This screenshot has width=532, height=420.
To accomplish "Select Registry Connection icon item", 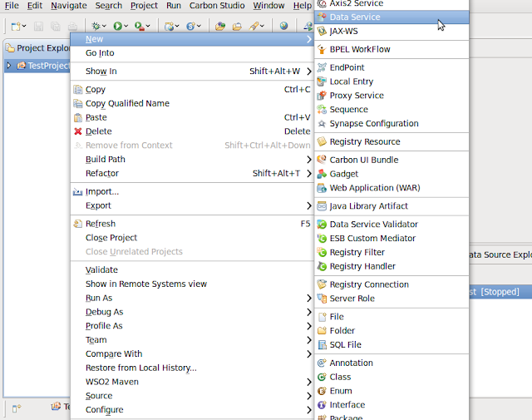I will pyautogui.click(x=392, y=284).
